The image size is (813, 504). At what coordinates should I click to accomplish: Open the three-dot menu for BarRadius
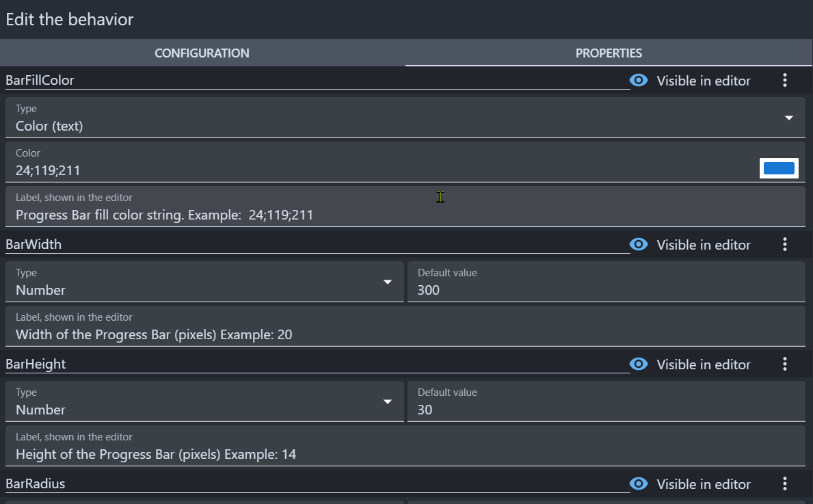784,484
